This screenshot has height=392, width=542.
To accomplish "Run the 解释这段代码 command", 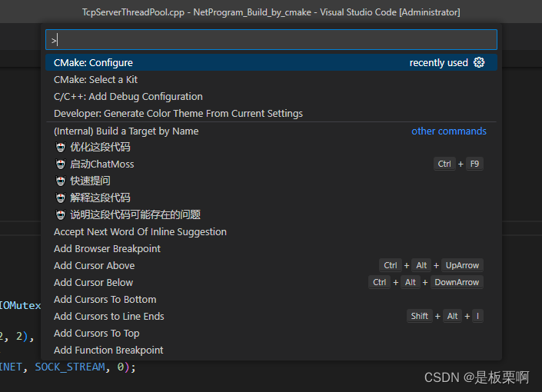I will click(x=271, y=198).
